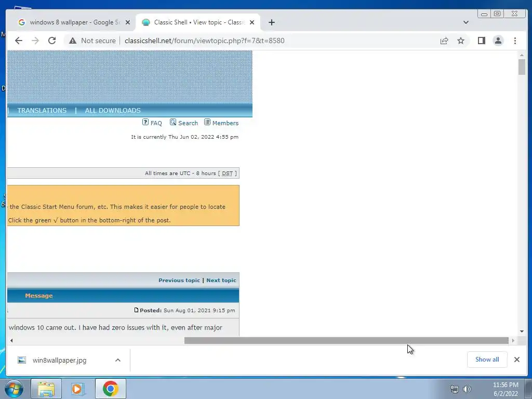Reload the current page
This screenshot has height=399, width=532.
point(52,41)
